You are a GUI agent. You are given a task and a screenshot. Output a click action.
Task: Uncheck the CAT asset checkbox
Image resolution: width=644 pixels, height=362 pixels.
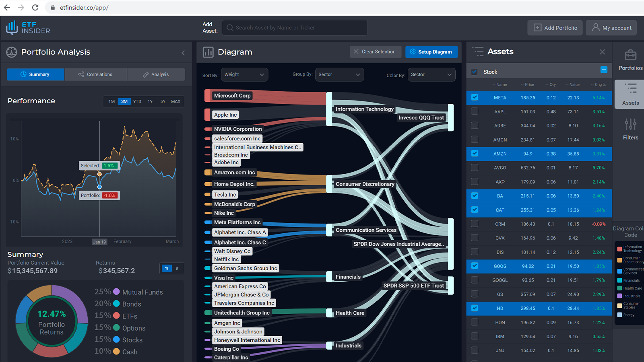(475, 210)
